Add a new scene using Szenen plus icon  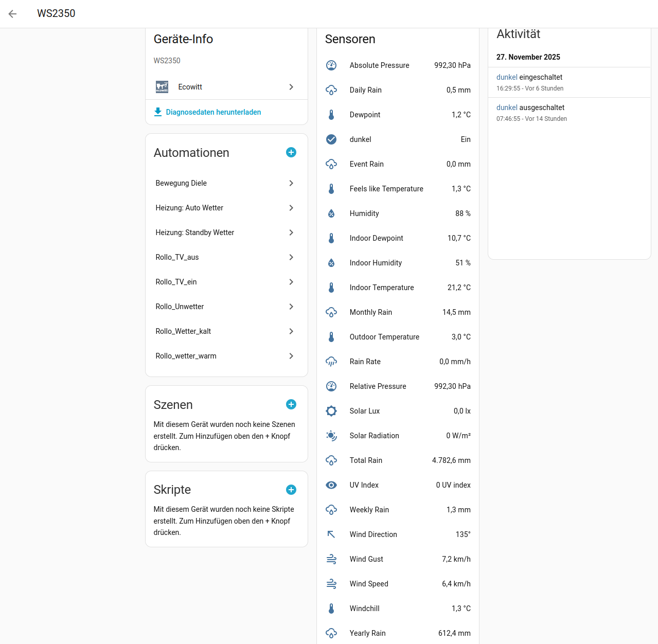(x=291, y=404)
